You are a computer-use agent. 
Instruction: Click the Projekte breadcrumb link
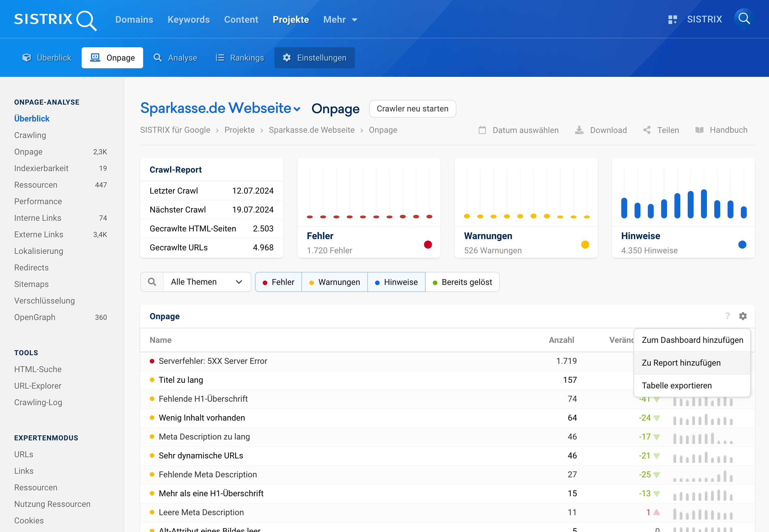(x=240, y=130)
